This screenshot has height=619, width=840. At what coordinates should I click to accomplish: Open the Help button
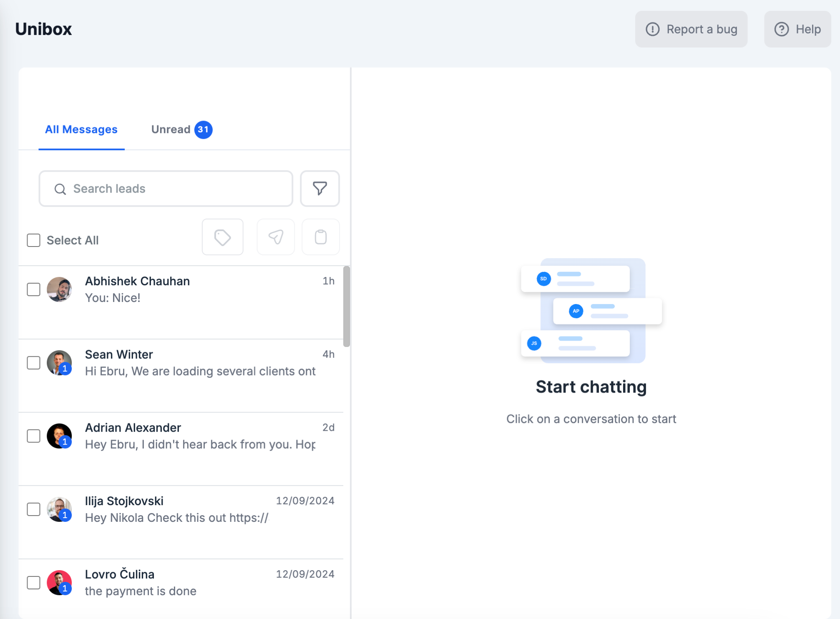click(x=797, y=29)
